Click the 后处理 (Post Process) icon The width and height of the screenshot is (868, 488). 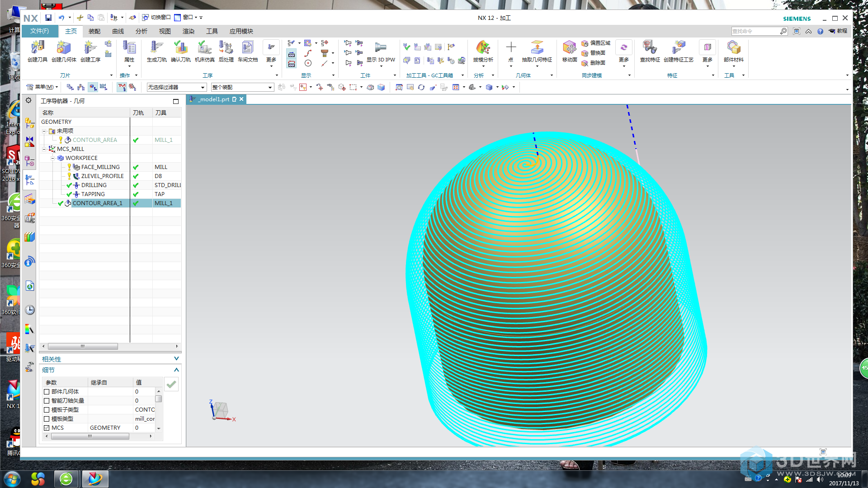coord(226,51)
